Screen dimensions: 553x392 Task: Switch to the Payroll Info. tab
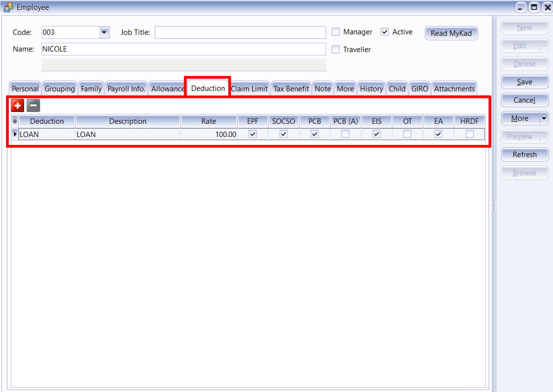tap(126, 89)
